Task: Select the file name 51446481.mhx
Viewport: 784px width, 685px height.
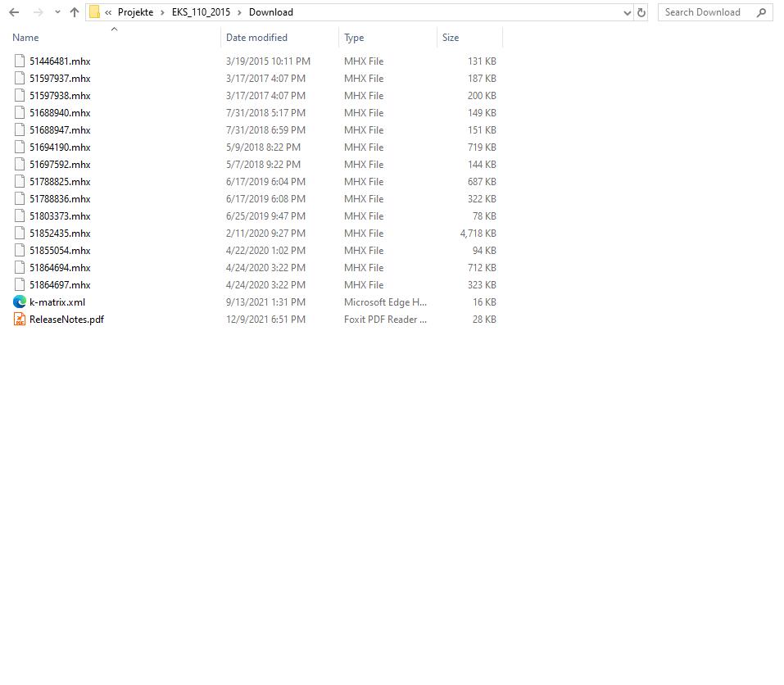Action: pos(60,61)
